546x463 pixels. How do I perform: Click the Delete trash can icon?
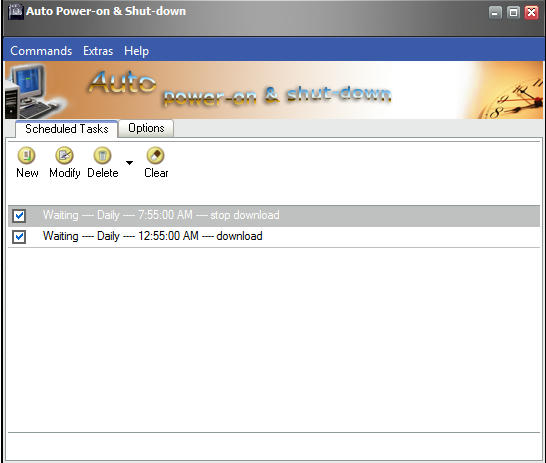point(102,155)
